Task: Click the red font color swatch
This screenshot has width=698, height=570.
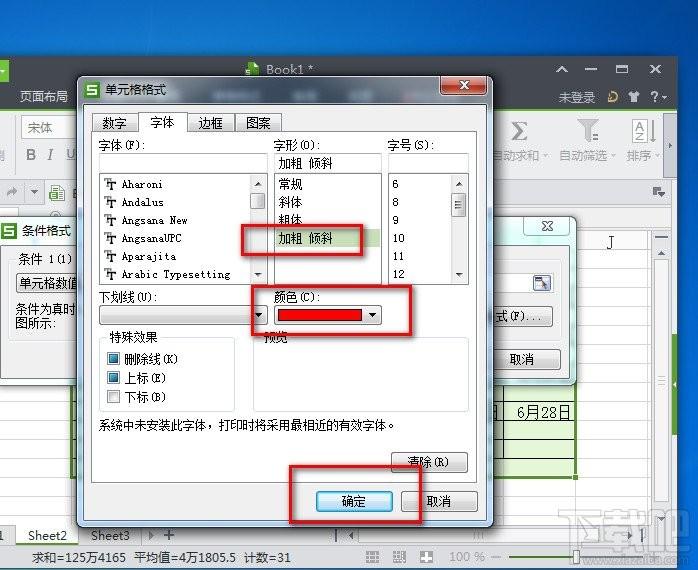Action: (x=320, y=315)
